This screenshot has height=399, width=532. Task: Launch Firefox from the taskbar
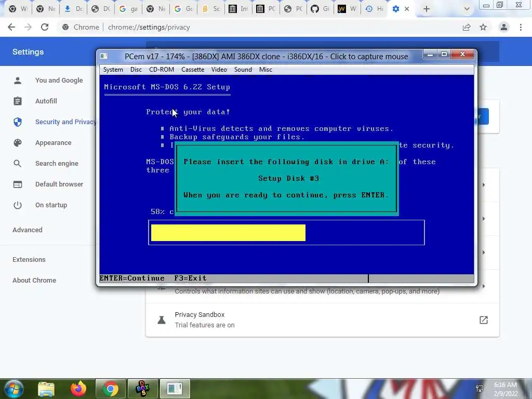point(78,389)
